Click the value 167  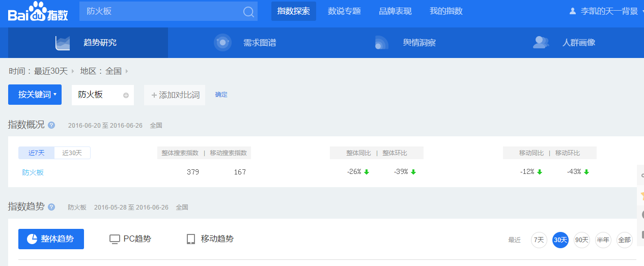240,172
